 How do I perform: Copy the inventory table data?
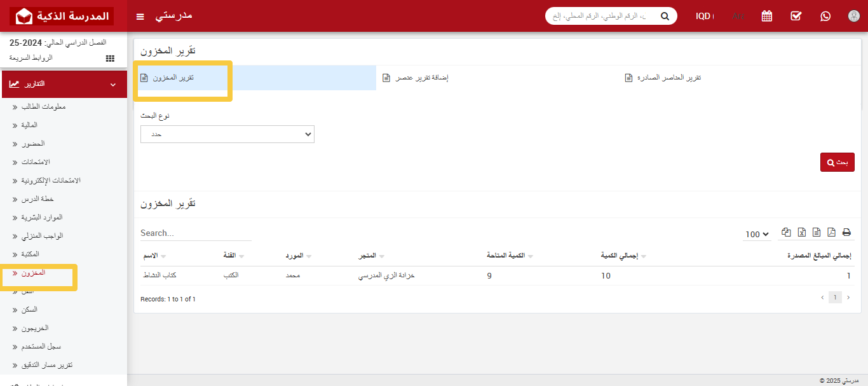[787, 233]
